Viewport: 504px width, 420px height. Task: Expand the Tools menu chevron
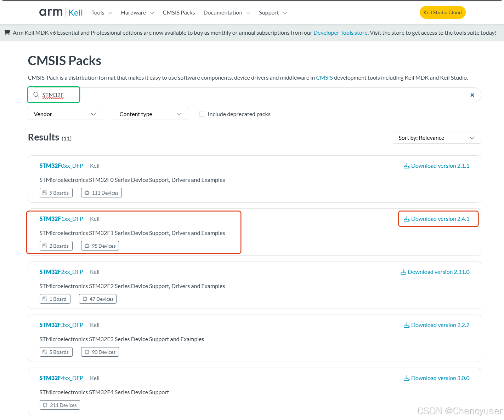110,13
